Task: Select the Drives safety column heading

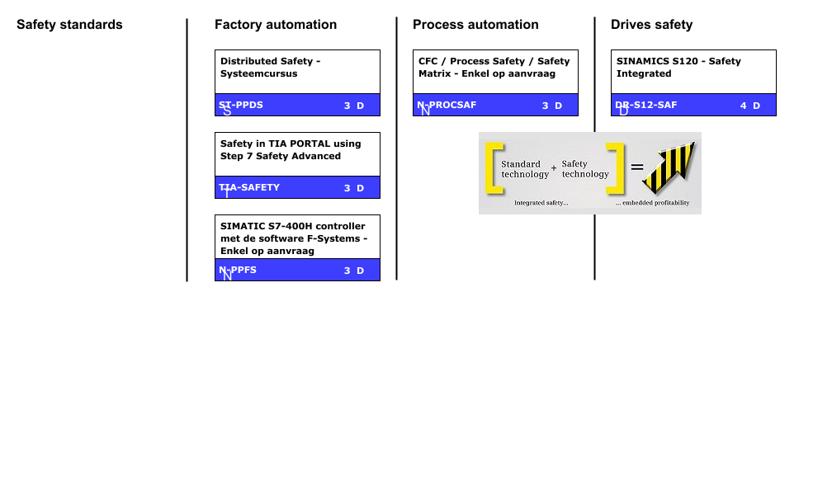Action: (651, 25)
